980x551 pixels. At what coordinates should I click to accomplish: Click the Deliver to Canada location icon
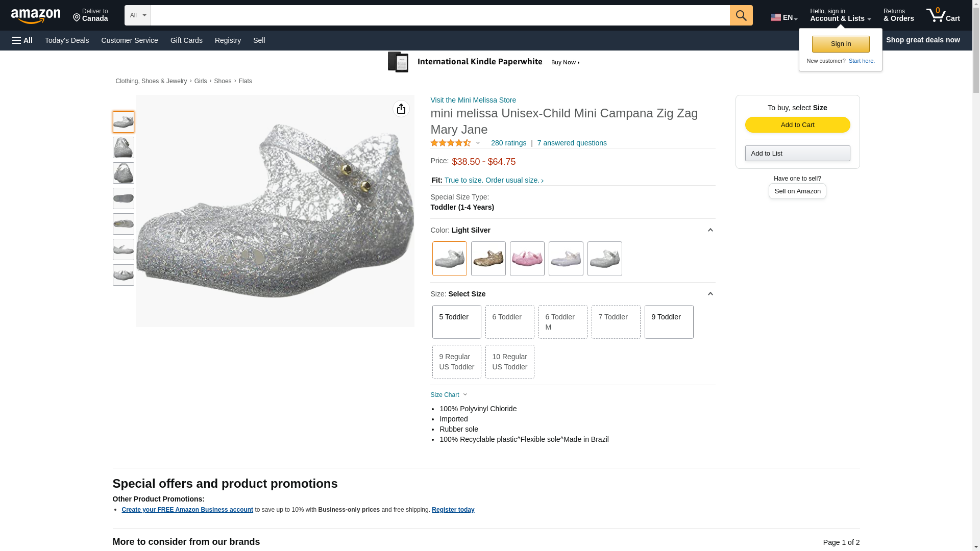[77, 18]
